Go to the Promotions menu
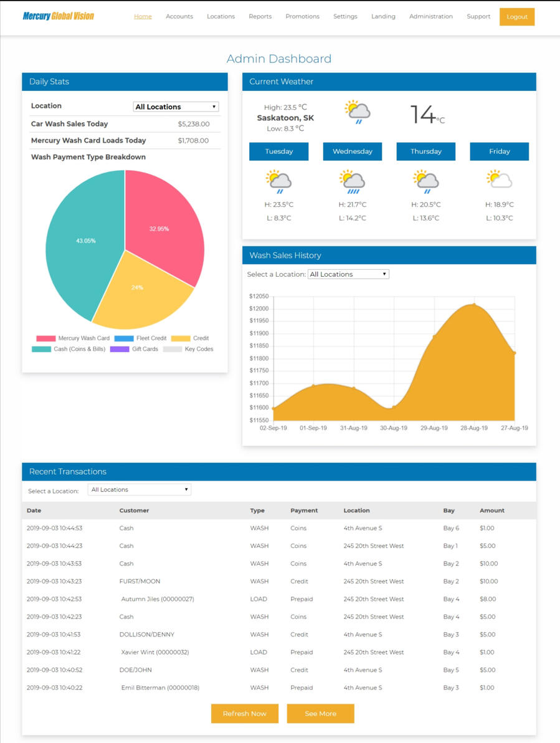This screenshot has width=560, height=743. point(302,17)
